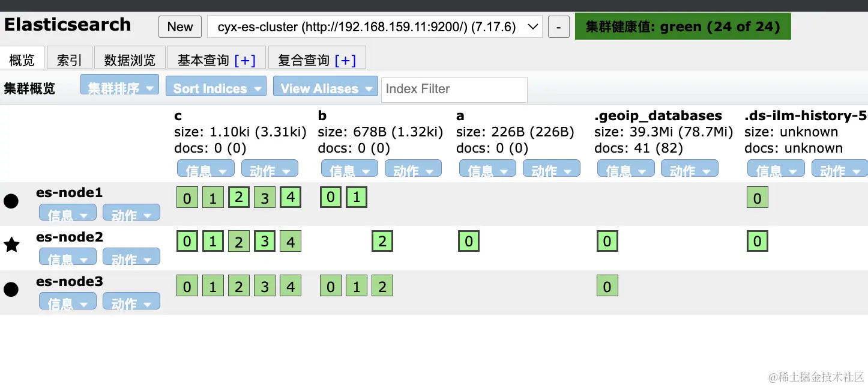Switch to the 数据浏览 tab
The image size is (868, 387).
(x=130, y=59)
